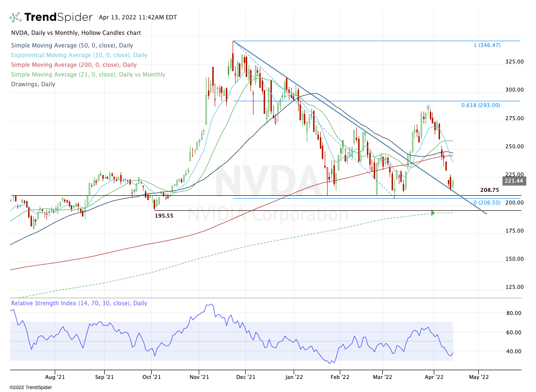This screenshot has width=536, height=392.
Task: Click the Aug '21 date axis label
Action: click(55, 377)
